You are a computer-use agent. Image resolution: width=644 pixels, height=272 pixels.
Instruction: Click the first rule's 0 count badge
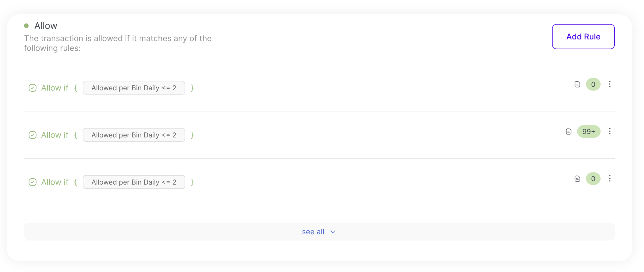click(593, 84)
